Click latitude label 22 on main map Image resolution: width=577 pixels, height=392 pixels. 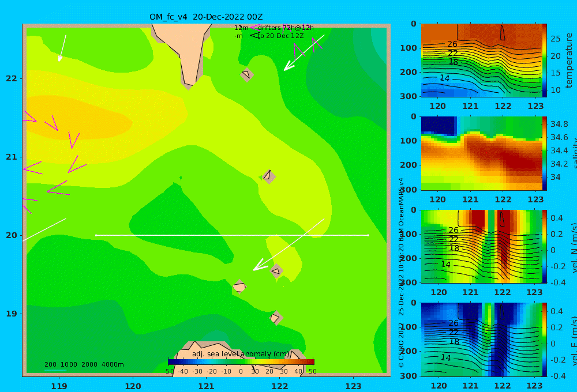pos(12,78)
